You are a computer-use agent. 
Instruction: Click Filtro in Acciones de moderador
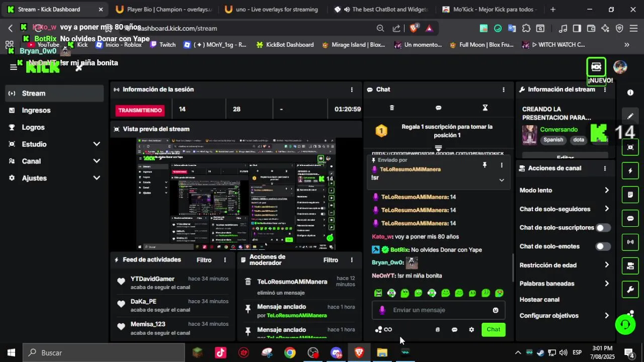pyautogui.click(x=331, y=260)
